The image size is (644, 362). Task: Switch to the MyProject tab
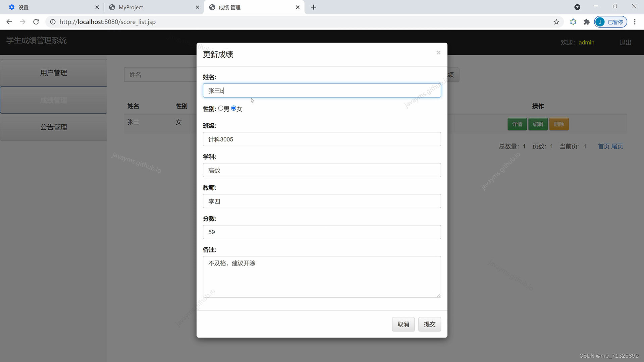pyautogui.click(x=154, y=7)
